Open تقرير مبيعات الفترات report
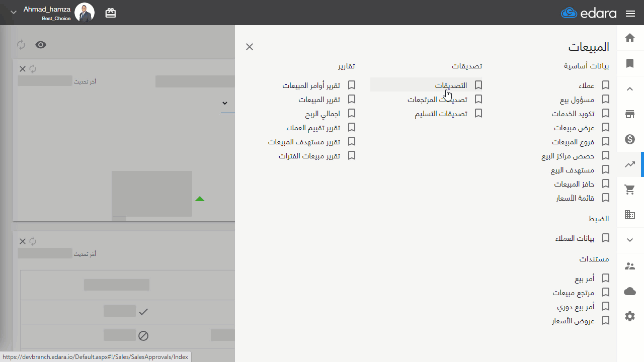Viewport: 644px width, 362px height. 309,156
